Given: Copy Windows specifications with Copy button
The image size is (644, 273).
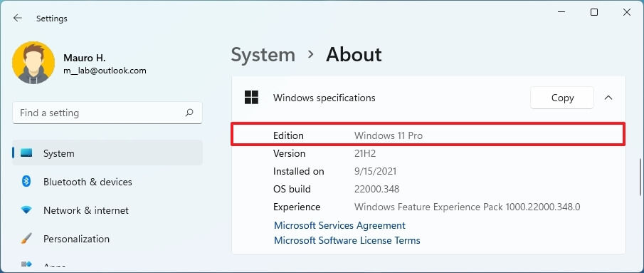Looking at the screenshot, I should click(x=562, y=98).
